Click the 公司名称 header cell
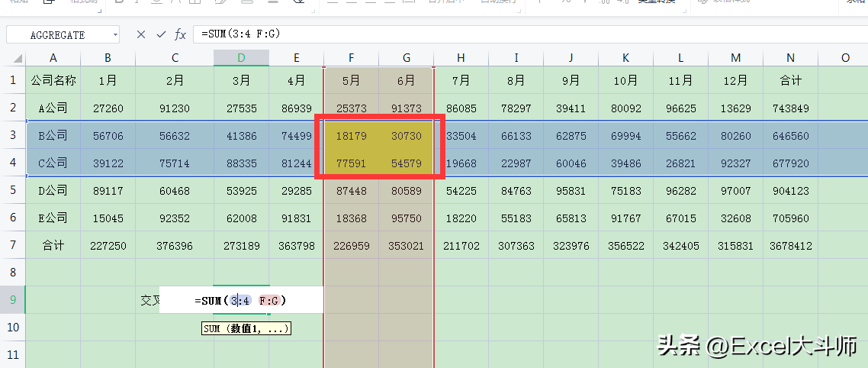Image resolution: width=868 pixels, height=368 pixels. coord(53,80)
